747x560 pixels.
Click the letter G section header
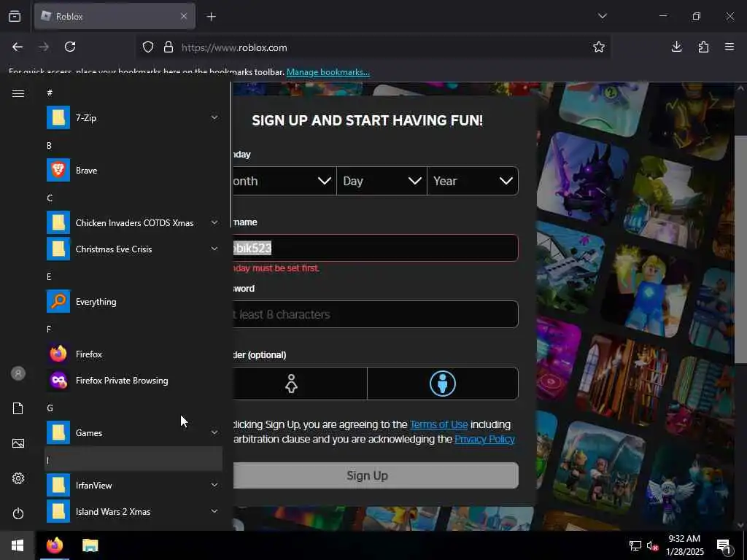[133, 408]
